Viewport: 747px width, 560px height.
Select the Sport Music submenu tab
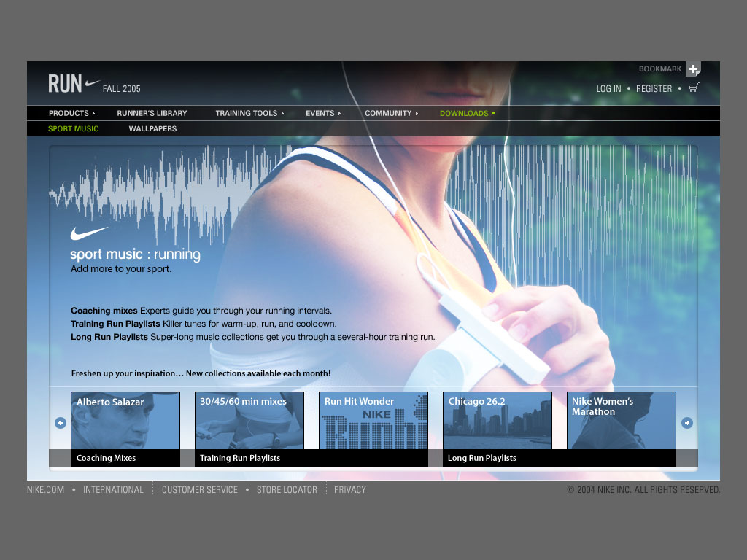tap(74, 128)
